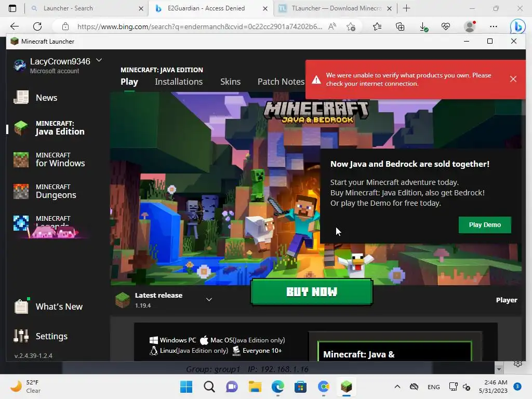Switch to the Skins tab

pyautogui.click(x=230, y=82)
